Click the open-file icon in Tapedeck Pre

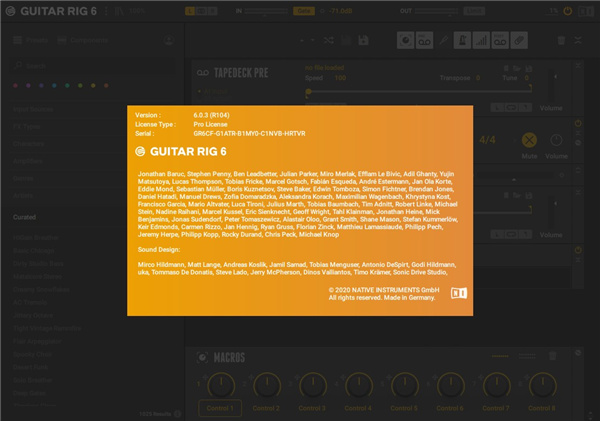[x=517, y=68]
